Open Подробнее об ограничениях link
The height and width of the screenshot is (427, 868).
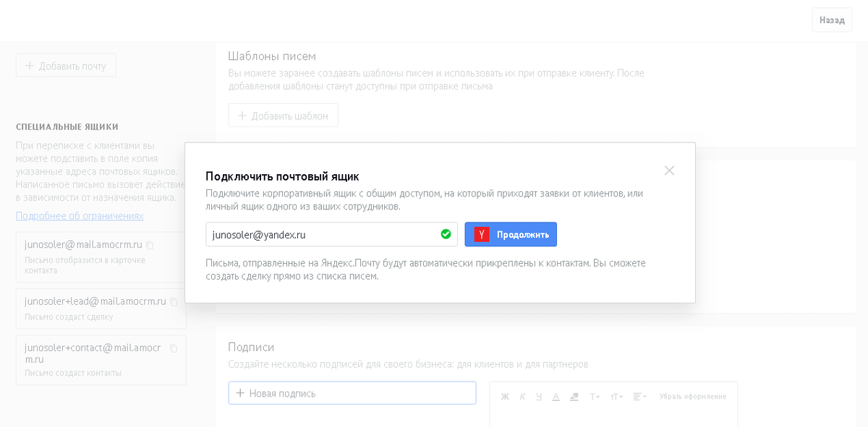click(x=80, y=216)
